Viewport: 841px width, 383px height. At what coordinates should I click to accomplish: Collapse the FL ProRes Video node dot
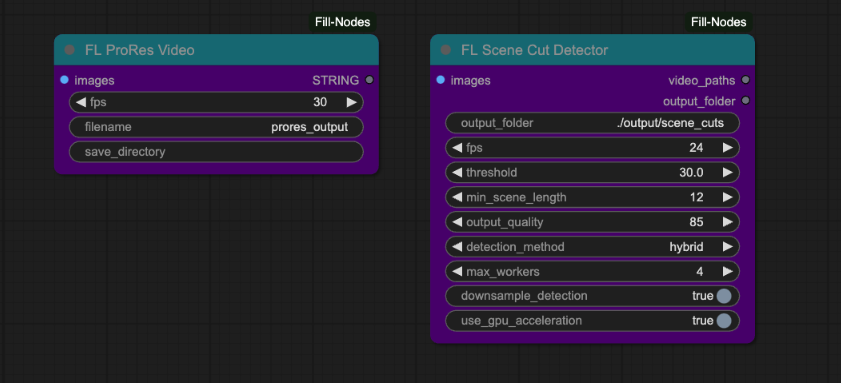(70, 50)
